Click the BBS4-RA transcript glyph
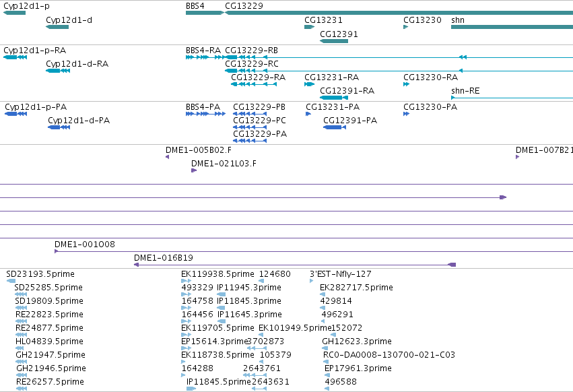This screenshot has width=573, height=392. tap(206, 57)
